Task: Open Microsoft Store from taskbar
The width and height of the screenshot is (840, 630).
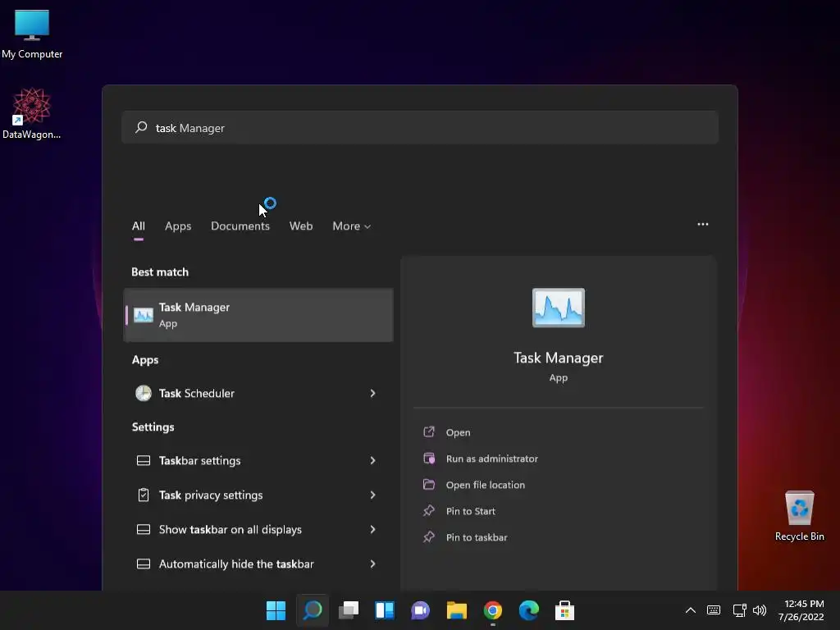Action: click(x=564, y=610)
